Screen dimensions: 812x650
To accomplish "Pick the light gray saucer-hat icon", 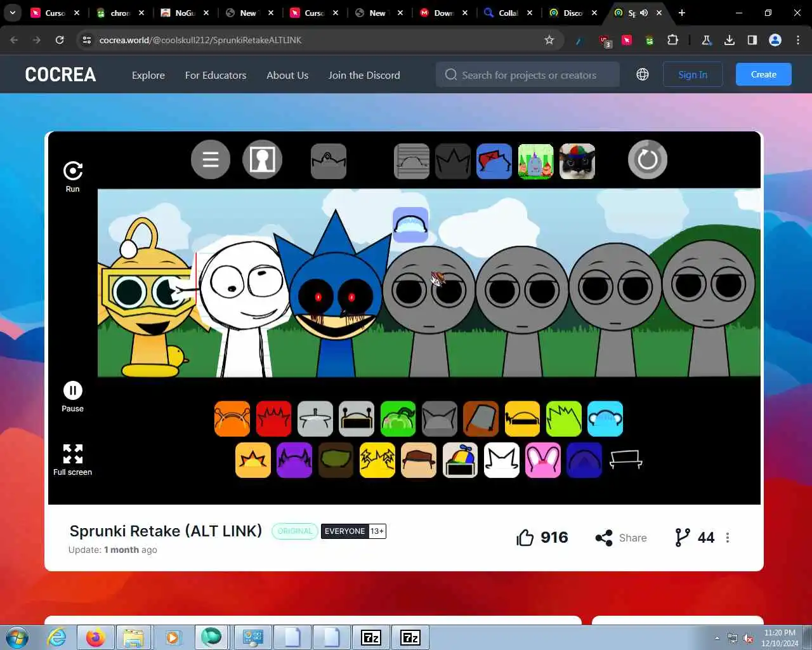I will (x=315, y=419).
